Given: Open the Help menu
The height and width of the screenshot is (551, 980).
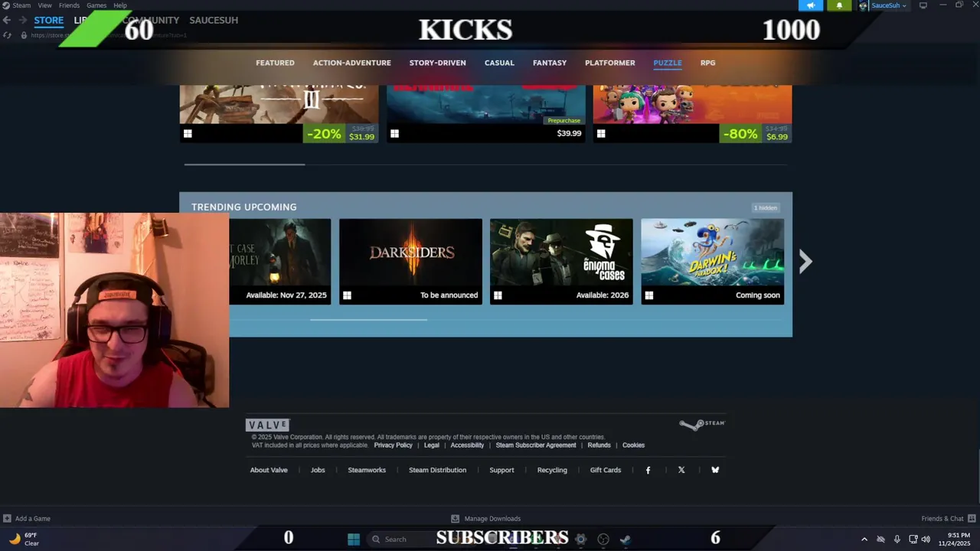Looking at the screenshot, I should [x=120, y=5].
